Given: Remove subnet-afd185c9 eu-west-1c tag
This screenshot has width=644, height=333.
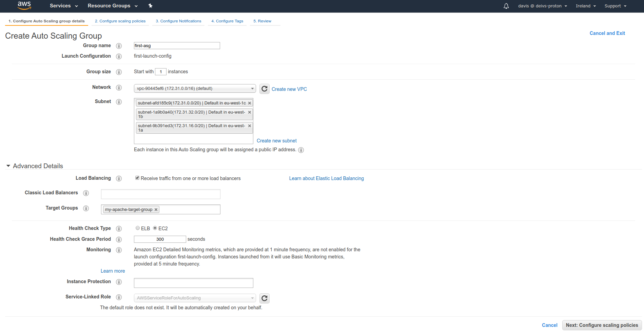Looking at the screenshot, I should tap(250, 103).
